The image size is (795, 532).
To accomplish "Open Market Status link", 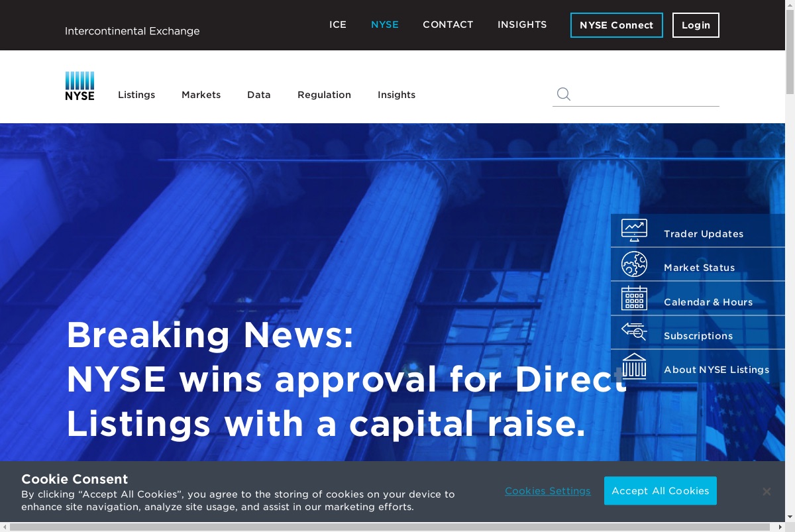I will 700,268.
